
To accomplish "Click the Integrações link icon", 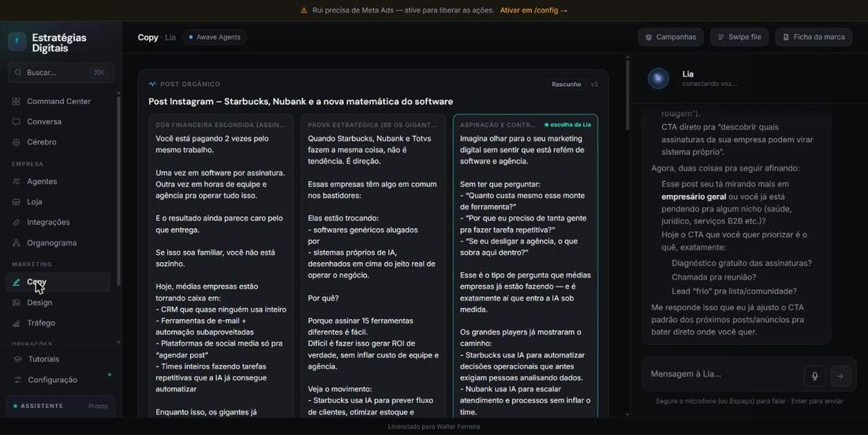I will [16, 222].
